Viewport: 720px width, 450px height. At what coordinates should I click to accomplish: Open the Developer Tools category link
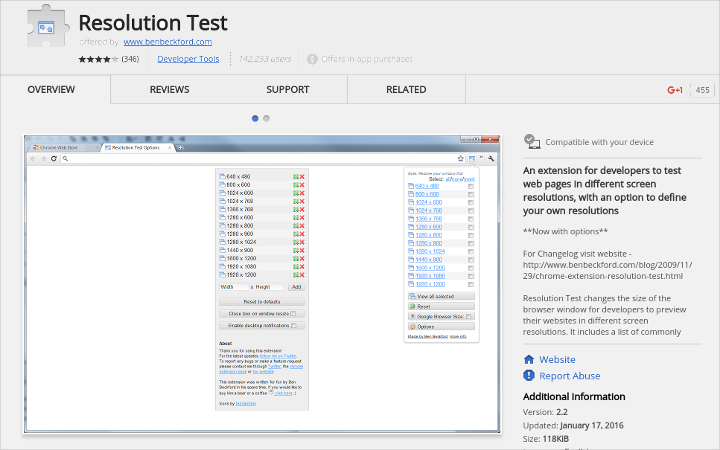(x=188, y=59)
